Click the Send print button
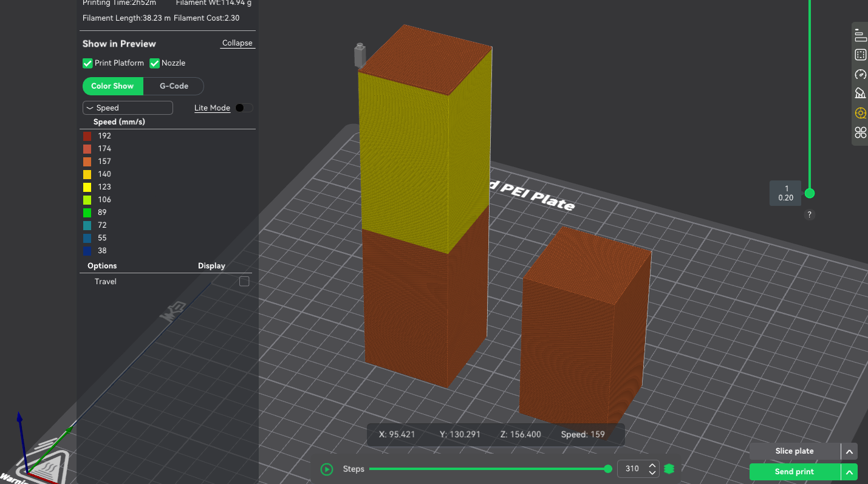 [795, 472]
